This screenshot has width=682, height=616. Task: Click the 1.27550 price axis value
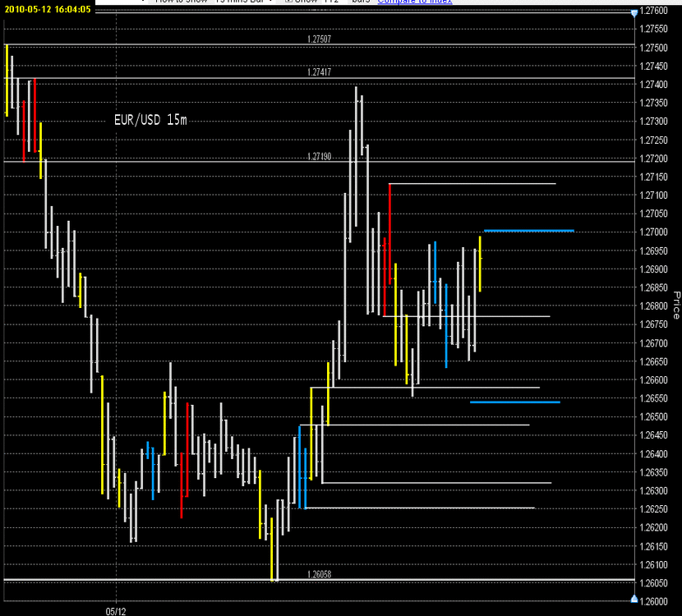click(654, 29)
